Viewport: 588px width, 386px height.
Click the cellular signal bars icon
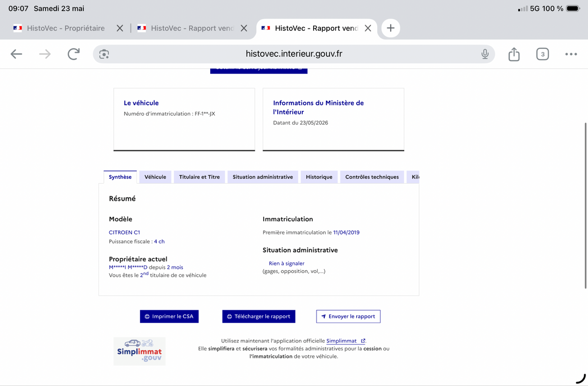(523, 9)
